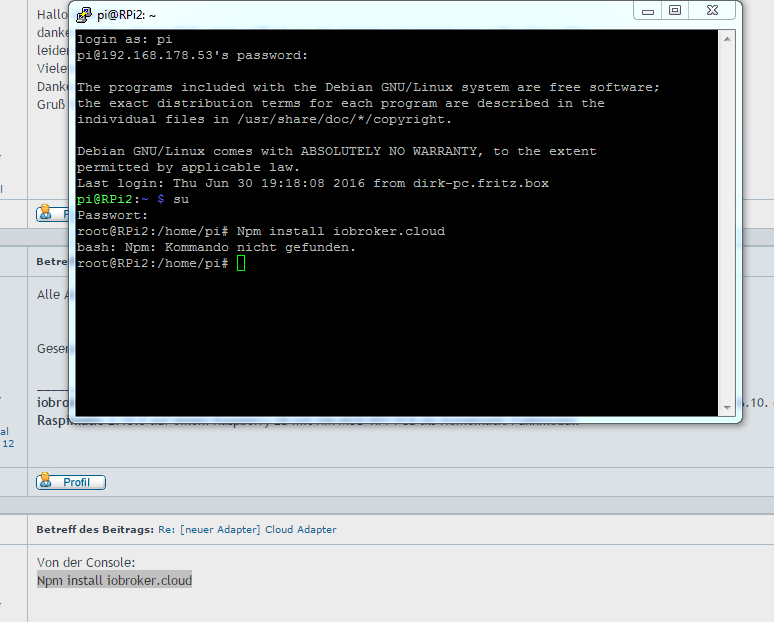Click 'Debian GNU/Linux comes with ABSOLUTELY NO WARRANTY' line
The height and width of the screenshot is (622, 774).
(337, 152)
